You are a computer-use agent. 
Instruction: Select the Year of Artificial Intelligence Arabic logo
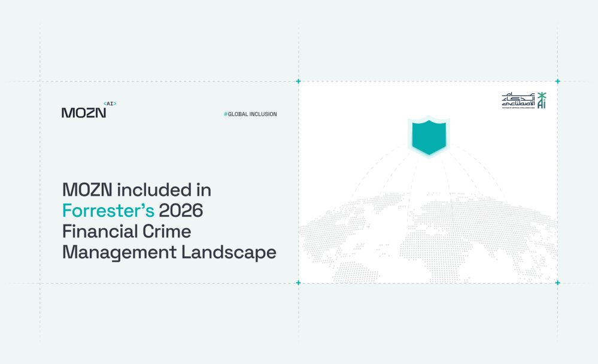[x=518, y=99]
